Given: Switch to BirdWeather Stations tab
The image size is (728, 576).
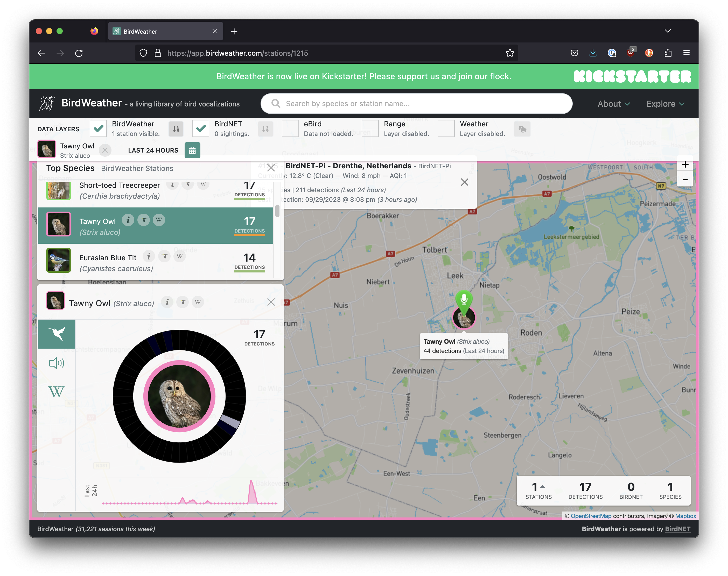Looking at the screenshot, I should [x=137, y=168].
